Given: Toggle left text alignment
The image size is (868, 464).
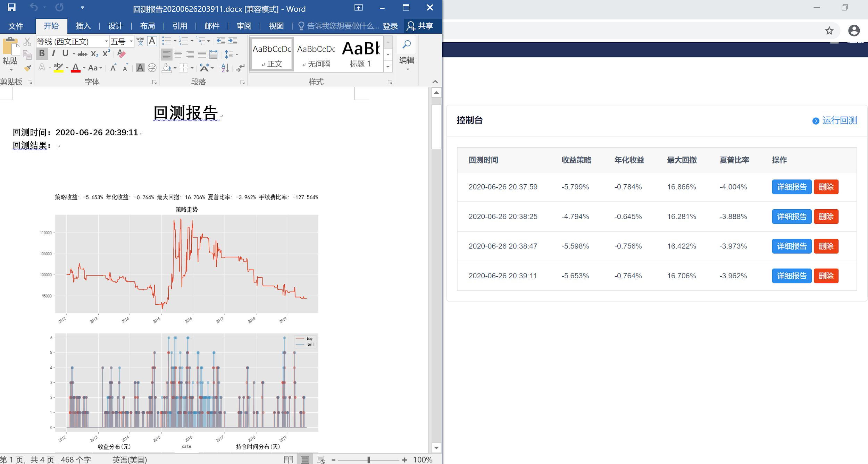Looking at the screenshot, I should [167, 54].
